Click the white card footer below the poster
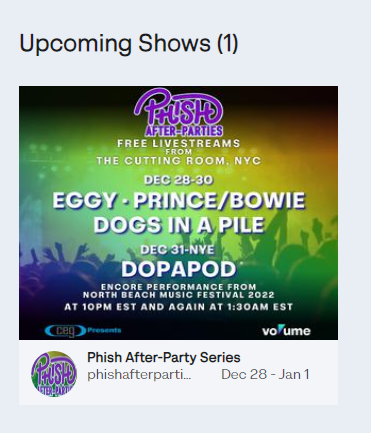The width and height of the screenshot is (371, 433). pos(178,372)
